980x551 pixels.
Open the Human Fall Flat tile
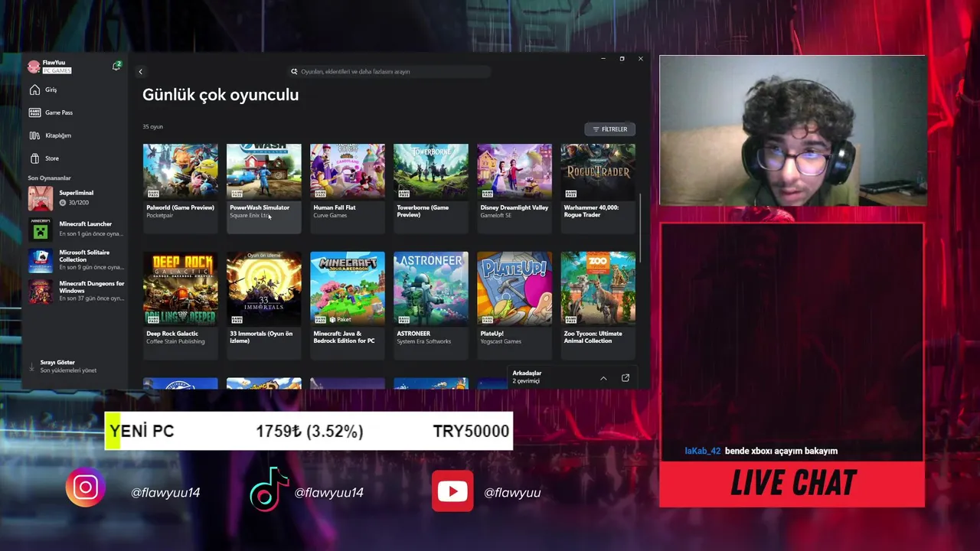[x=348, y=187]
